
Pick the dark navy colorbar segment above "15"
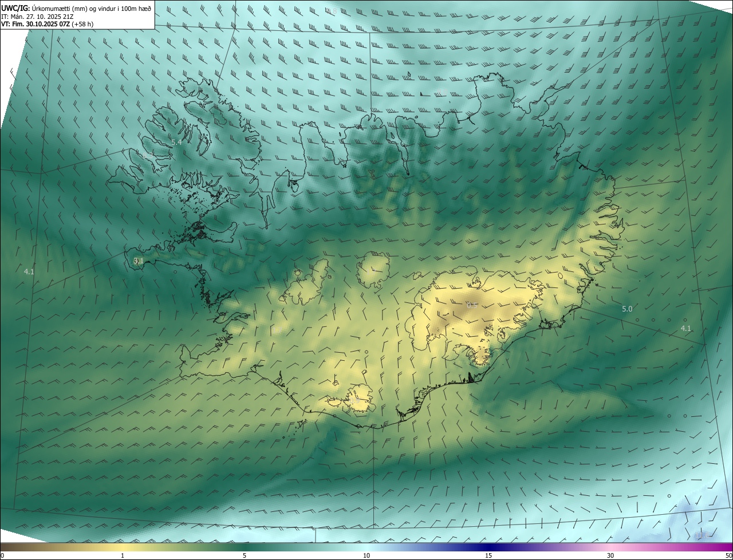tap(488, 547)
